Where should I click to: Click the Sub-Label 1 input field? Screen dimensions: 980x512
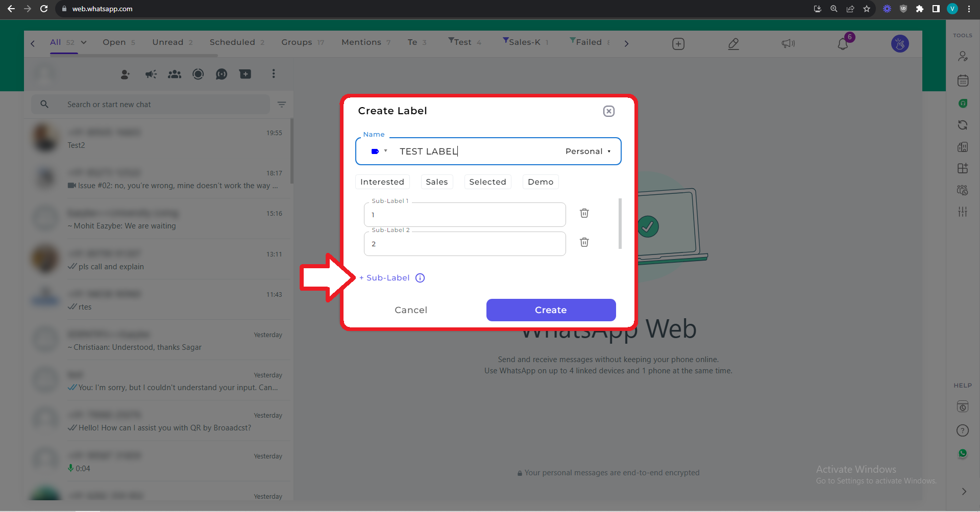coord(464,215)
